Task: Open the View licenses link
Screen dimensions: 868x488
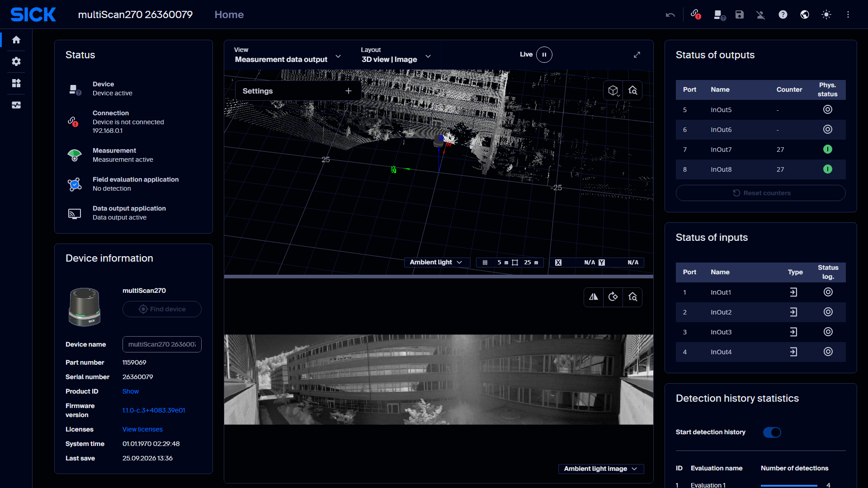Action: (x=142, y=429)
